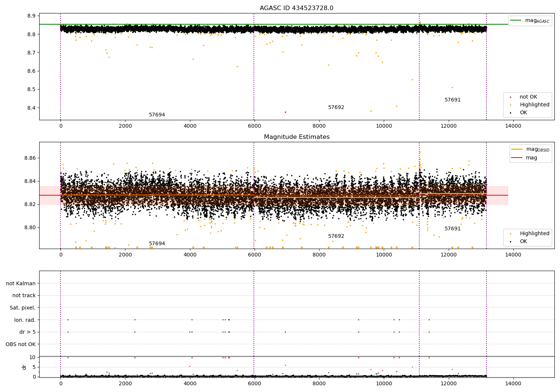Select the "not Kalman" axis label
This screenshot has width=560, height=392.
coord(21,283)
